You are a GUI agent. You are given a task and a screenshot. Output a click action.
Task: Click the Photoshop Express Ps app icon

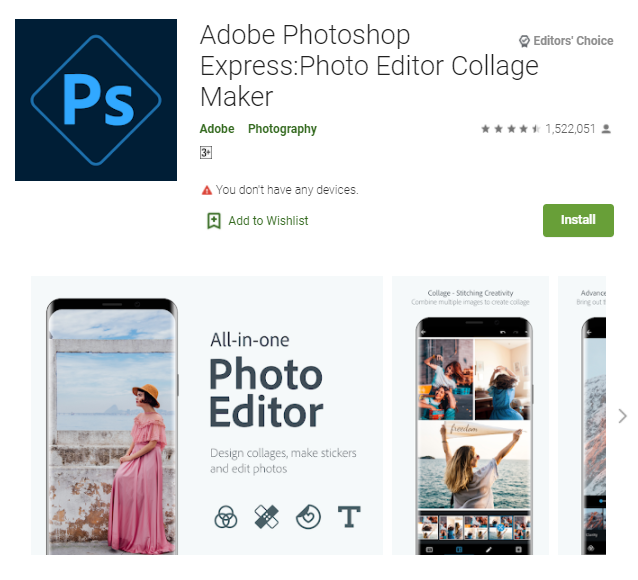pos(96,100)
